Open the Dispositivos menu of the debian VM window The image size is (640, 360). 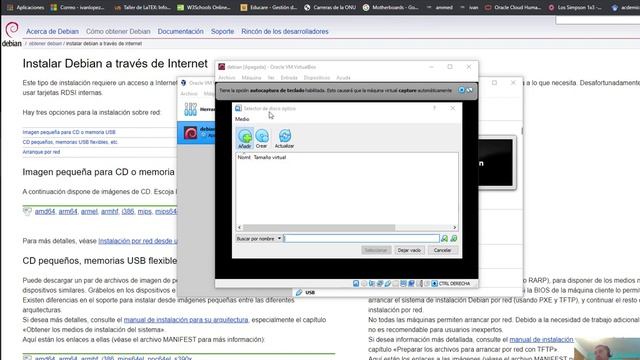[x=317, y=78]
